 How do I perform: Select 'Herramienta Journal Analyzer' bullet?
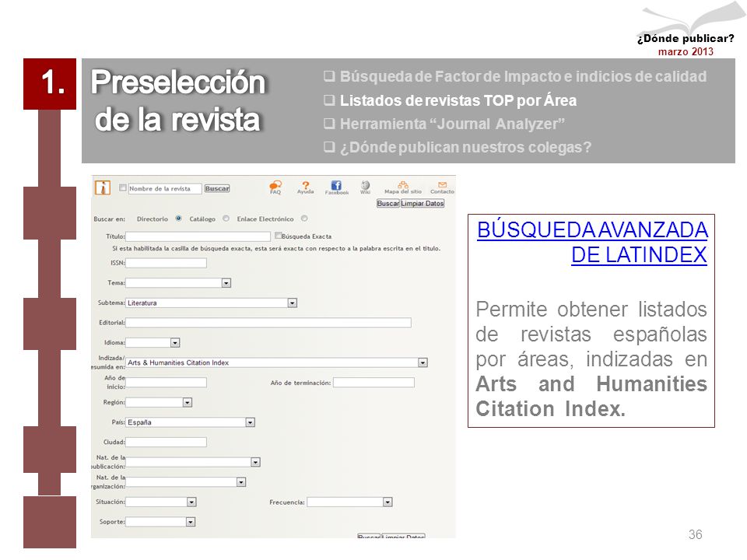point(444,124)
